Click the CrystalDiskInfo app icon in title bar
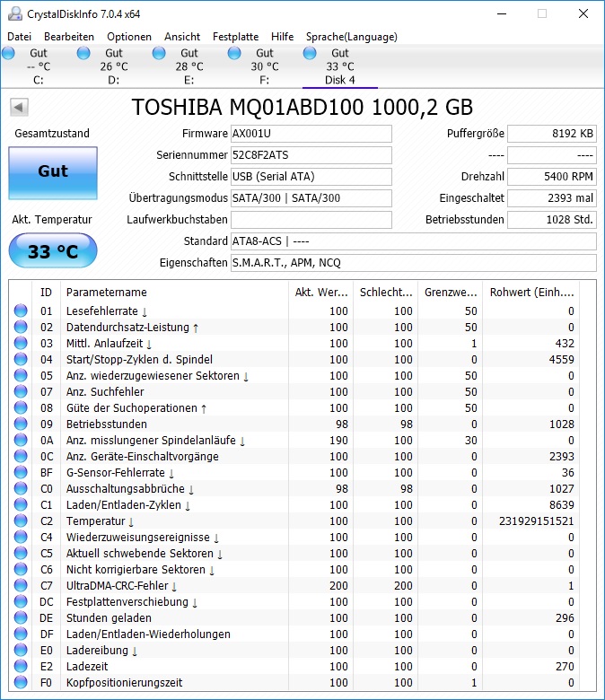 click(x=14, y=13)
